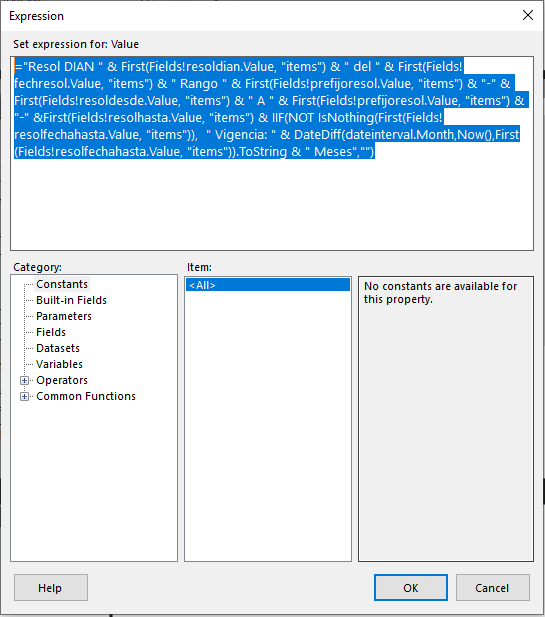This screenshot has width=545, height=617.
Task: Select the Common Functions category label
Action: pos(86,396)
